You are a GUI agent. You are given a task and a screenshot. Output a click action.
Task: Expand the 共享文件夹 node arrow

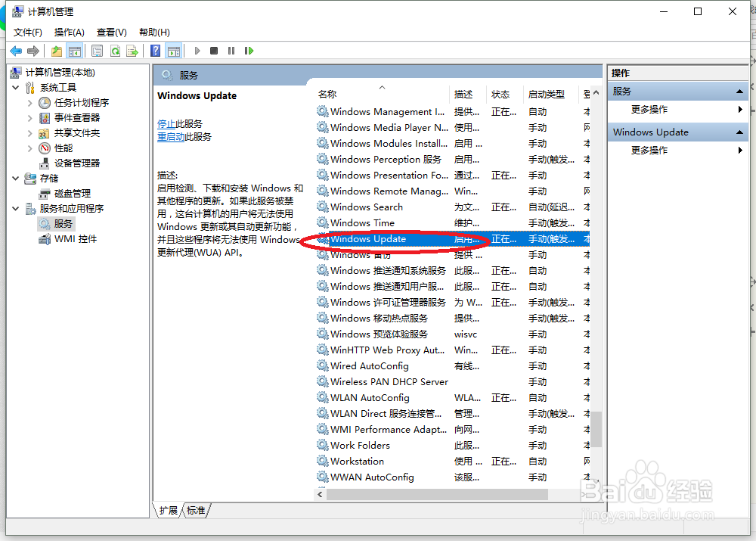[30, 132]
